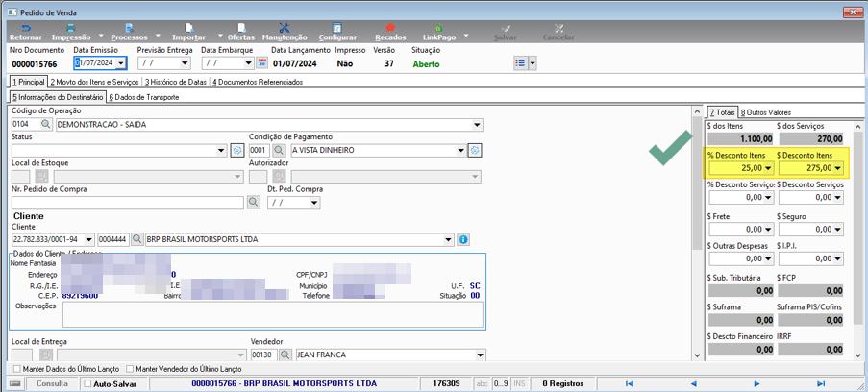Open the Data Embarque calendar icon
868x392 pixels.
click(x=262, y=63)
